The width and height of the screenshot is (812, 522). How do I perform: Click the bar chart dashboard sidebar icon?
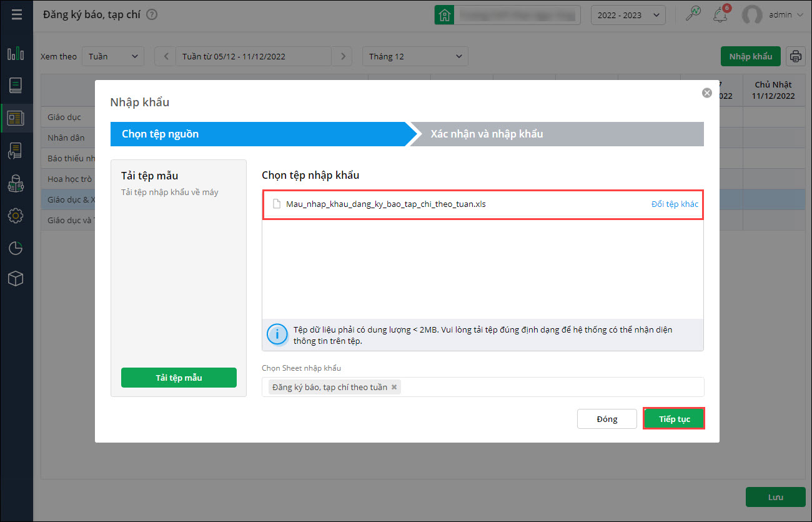[16, 53]
